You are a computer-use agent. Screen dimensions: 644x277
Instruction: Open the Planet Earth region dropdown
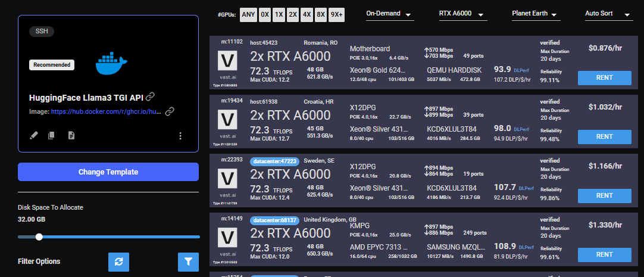(536, 14)
